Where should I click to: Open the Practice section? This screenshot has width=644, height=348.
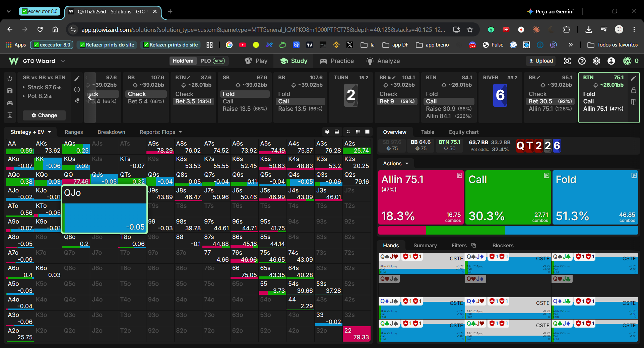[x=337, y=61]
